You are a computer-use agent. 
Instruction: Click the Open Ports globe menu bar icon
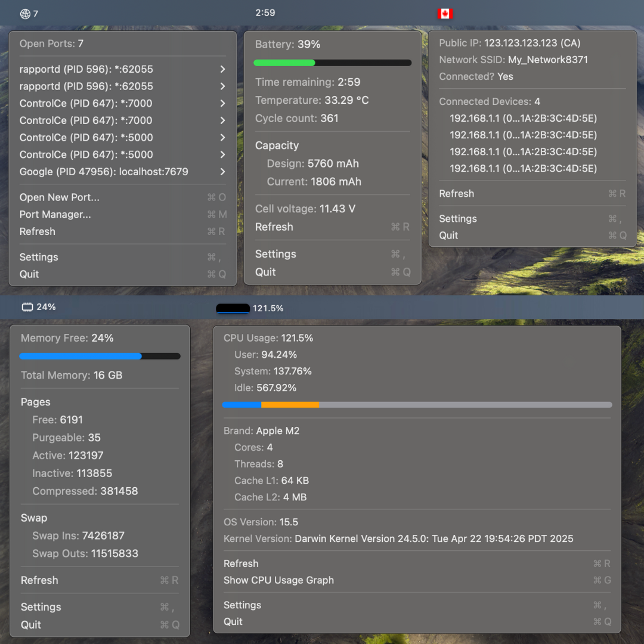[x=24, y=13]
